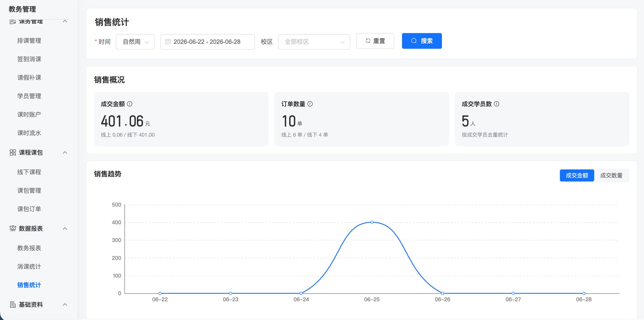The width and height of the screenshot is (644, 320).
Task: Navigate to 课包管理
Action: (29, 190)
